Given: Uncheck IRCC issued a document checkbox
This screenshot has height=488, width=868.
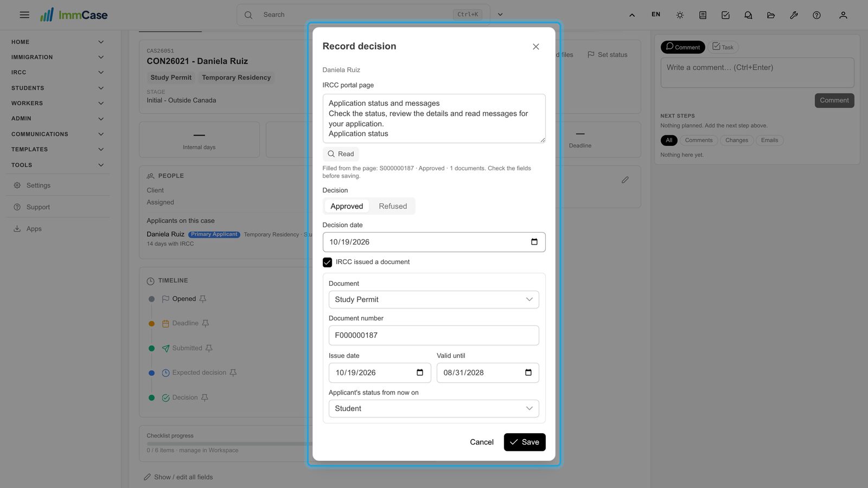Looking at the screenshot, I should pyautogui.click(x=327, y=262).
